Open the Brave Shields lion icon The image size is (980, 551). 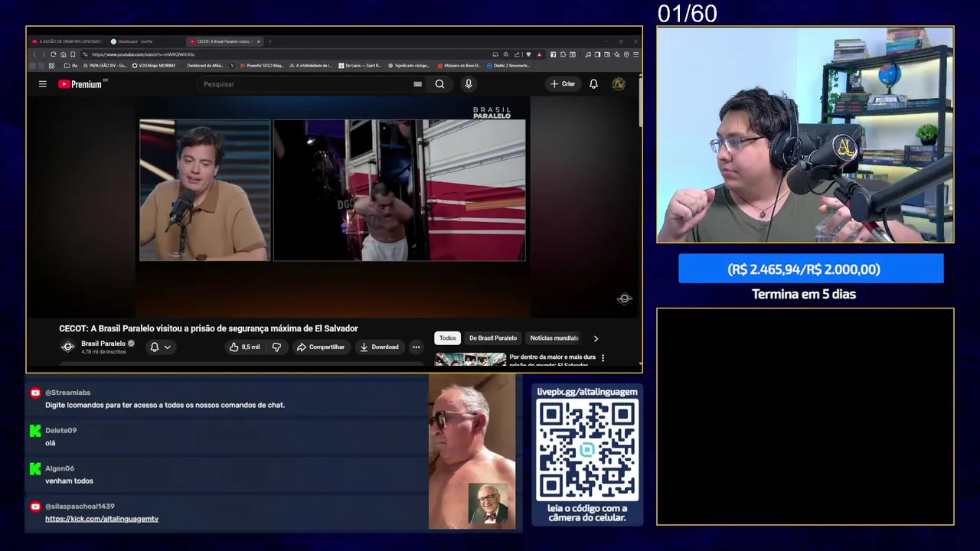point(528,54)
